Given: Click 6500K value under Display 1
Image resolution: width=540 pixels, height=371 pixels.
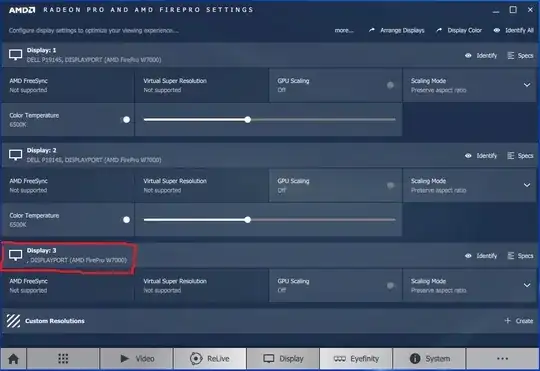Looking at the screenshot, I should (x=18, y=125).
